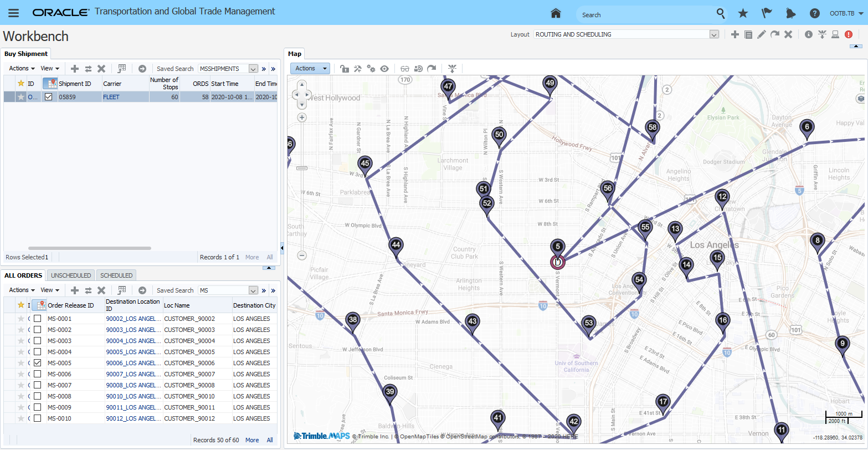The width and height of the screenshot is (868, 450).
Task: Expand the Map Actions dropdown
Action: click(x=310, y=68)
